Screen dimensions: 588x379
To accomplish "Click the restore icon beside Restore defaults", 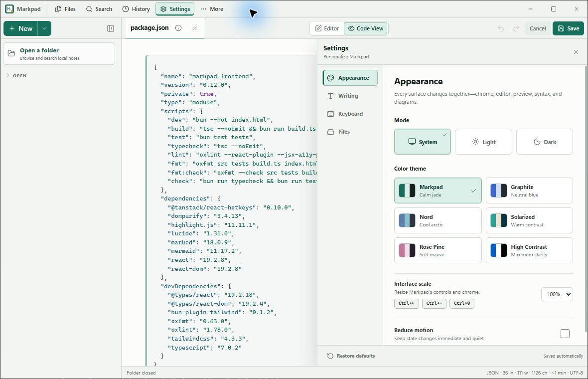I will 330,356.
